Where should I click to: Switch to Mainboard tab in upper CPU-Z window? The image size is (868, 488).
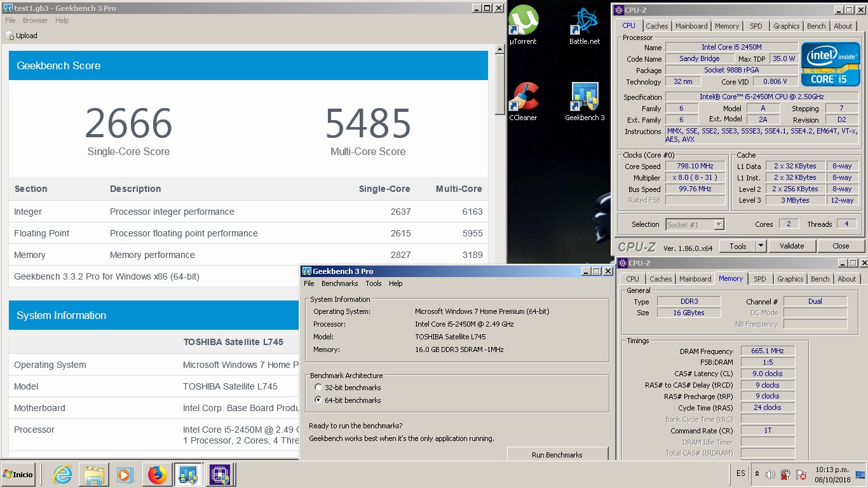tap(691, 26)
